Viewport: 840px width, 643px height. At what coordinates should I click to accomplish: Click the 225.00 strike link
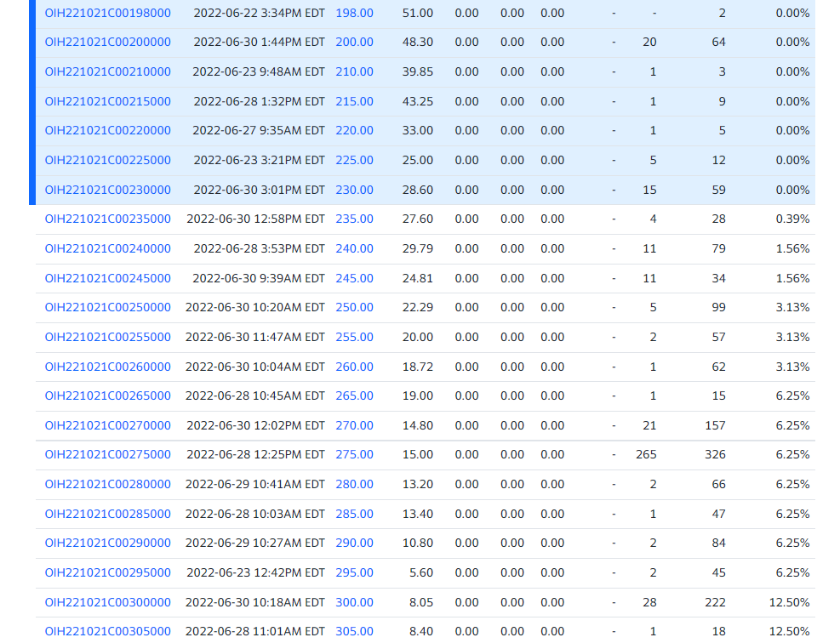355,161
